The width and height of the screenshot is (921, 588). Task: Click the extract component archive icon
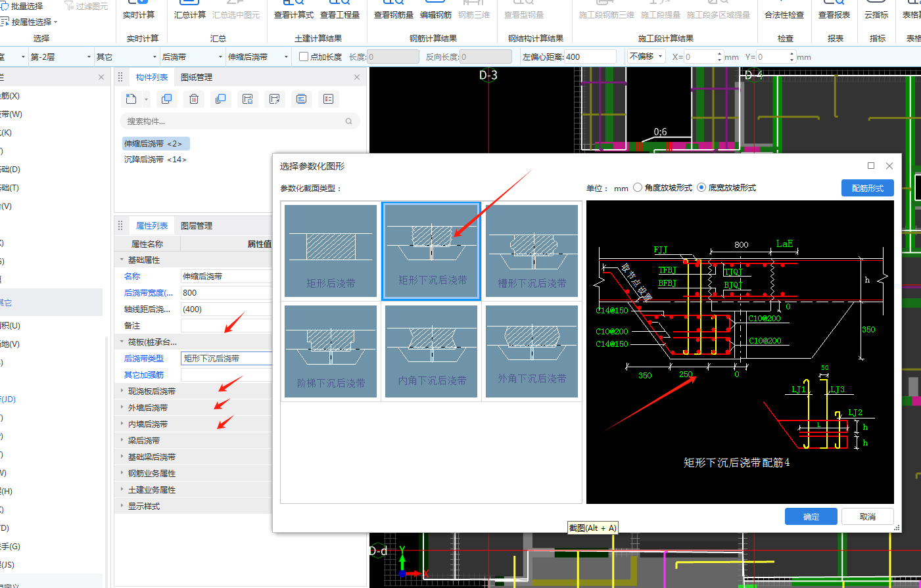[275, 99]
